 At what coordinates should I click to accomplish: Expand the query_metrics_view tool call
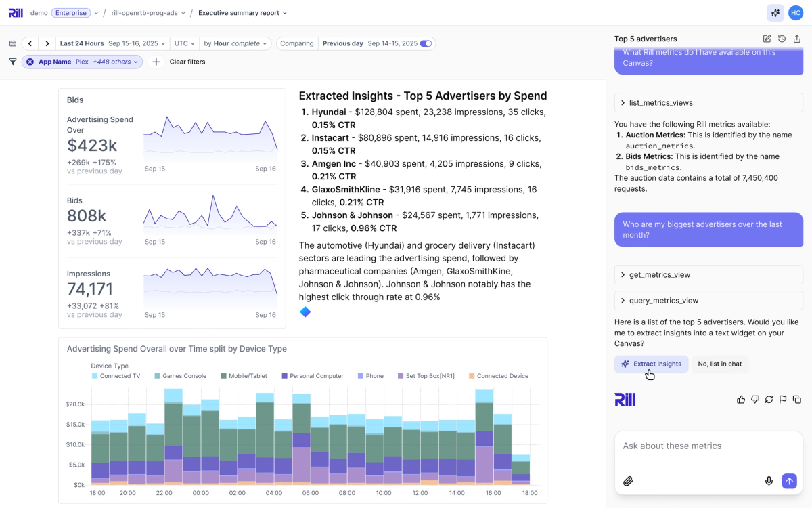tap(708, 301)
